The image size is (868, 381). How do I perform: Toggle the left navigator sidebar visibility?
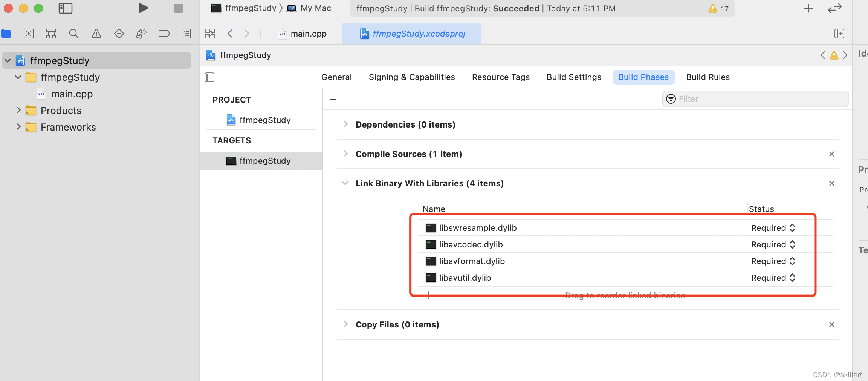pyautogui.click(x=66, y=8)
